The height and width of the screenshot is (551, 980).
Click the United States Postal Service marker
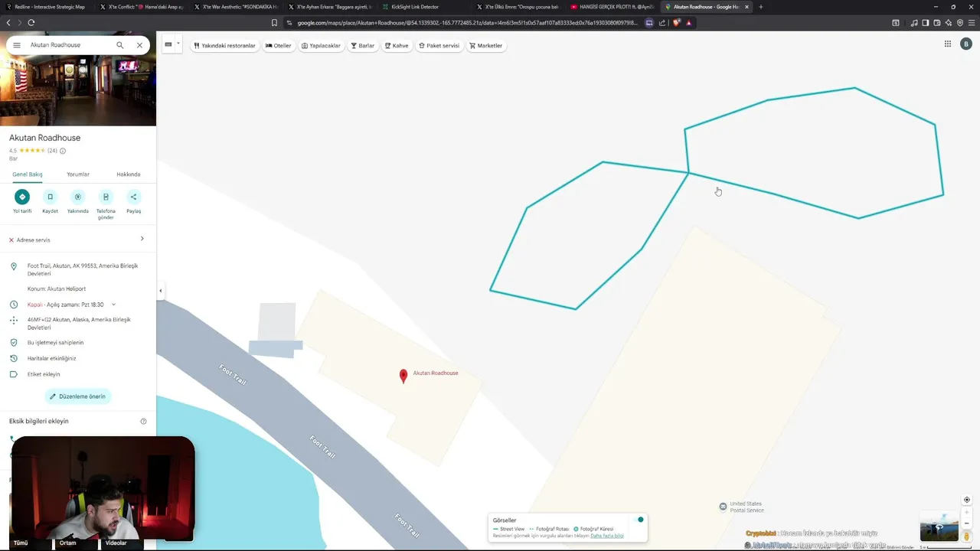[x=723, y=507]
